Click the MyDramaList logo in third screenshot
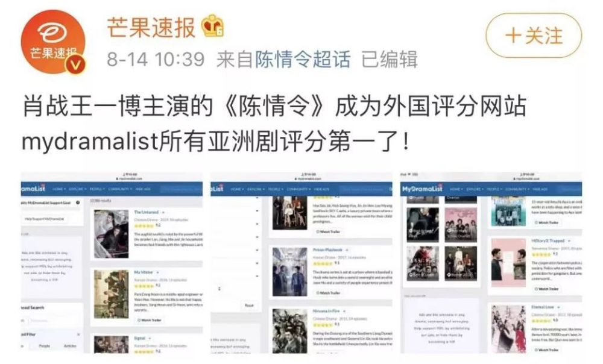 coord(422,189)
